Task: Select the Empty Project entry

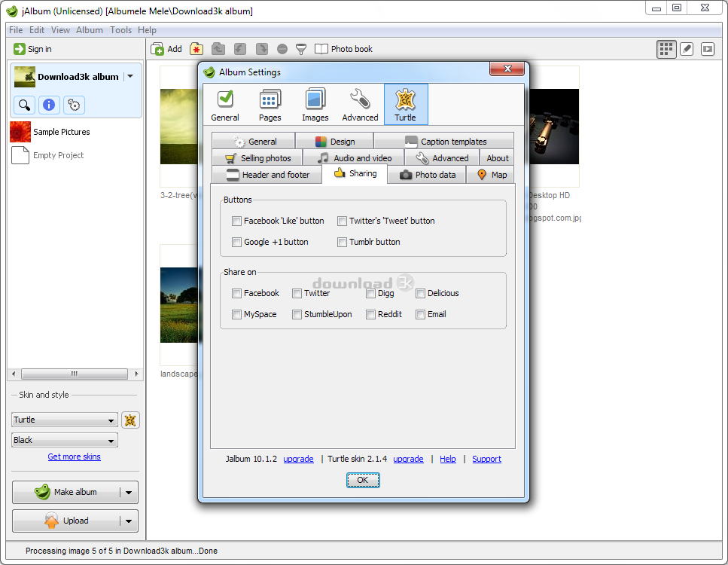Action: point(47,155)
